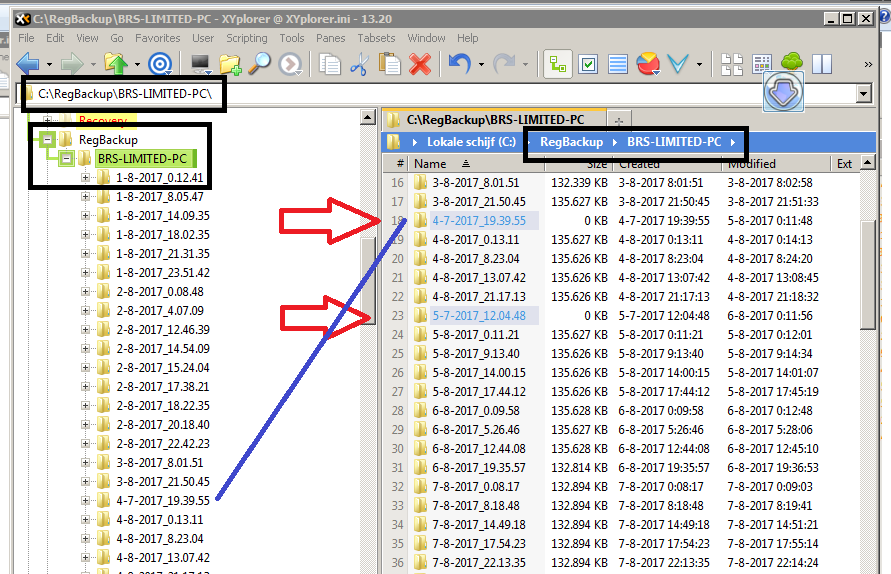
Task: Click the blue target Hotlist icon
Action: (160, 64)
